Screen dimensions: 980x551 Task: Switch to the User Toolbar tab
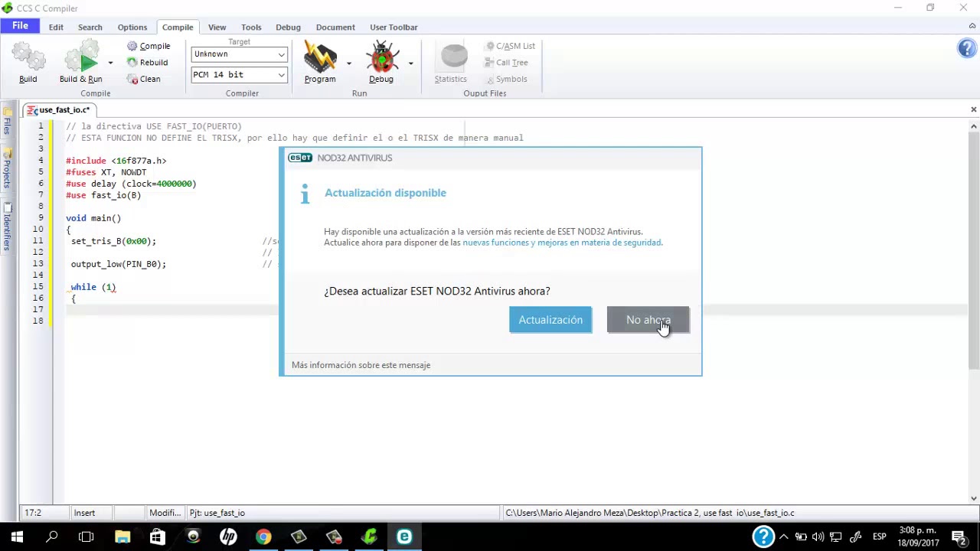(394, 28)
